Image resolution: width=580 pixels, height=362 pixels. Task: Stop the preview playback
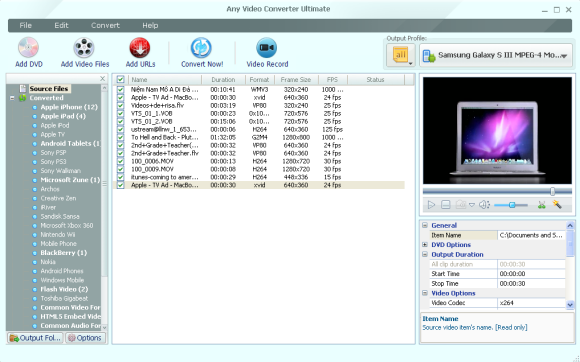pos(446,204)
